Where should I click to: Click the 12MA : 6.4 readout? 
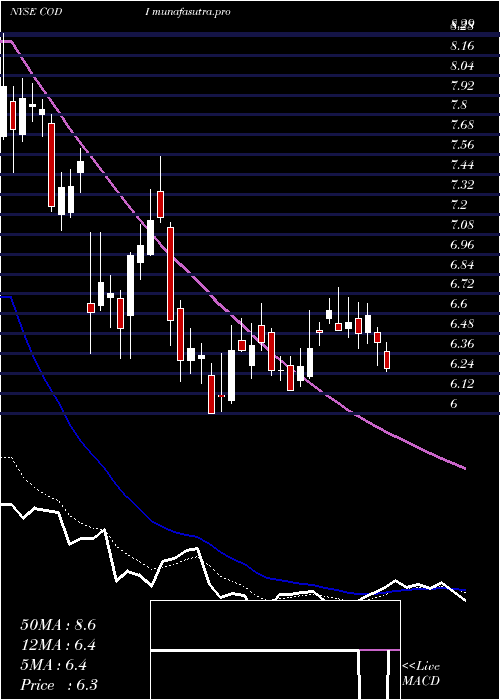58,645
